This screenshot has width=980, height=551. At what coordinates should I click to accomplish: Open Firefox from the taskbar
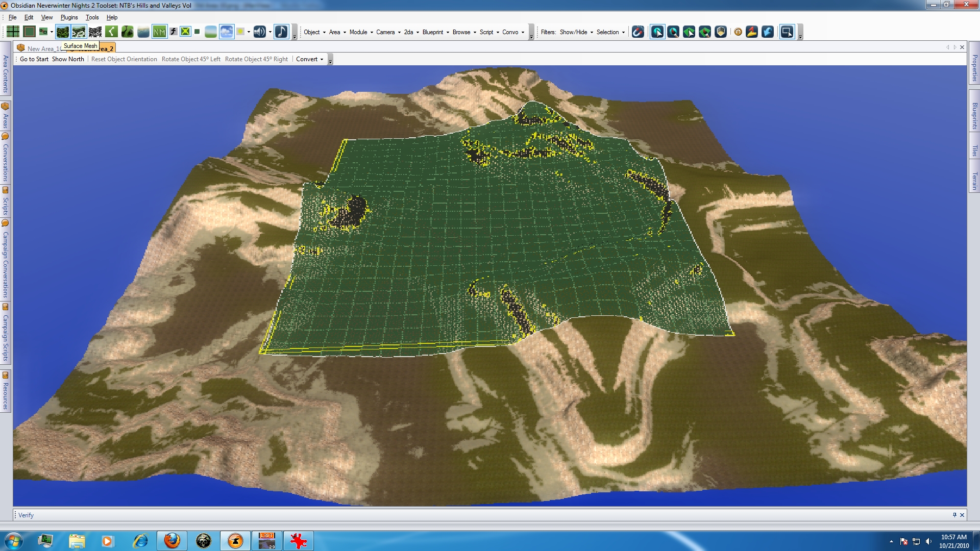point(172,540)
